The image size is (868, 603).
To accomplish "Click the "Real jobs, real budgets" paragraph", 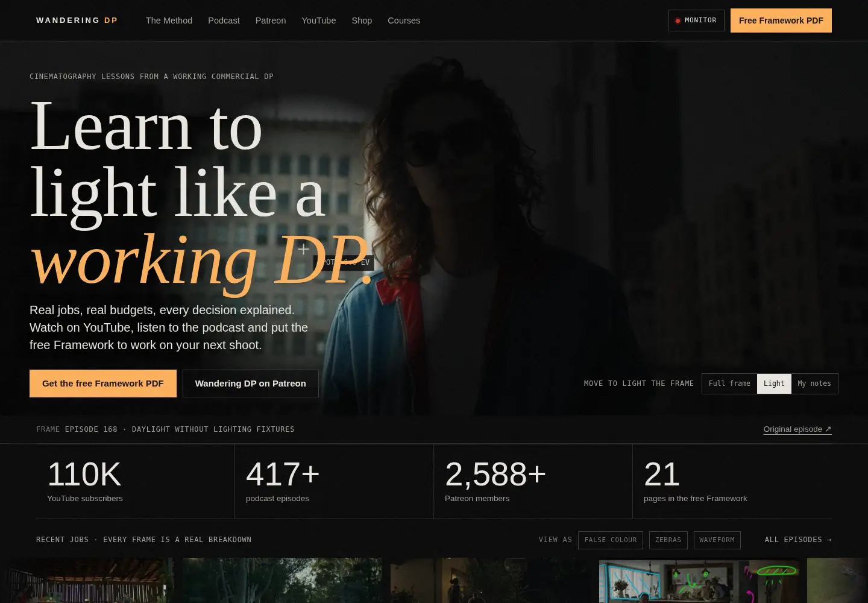I will [169, 327].
